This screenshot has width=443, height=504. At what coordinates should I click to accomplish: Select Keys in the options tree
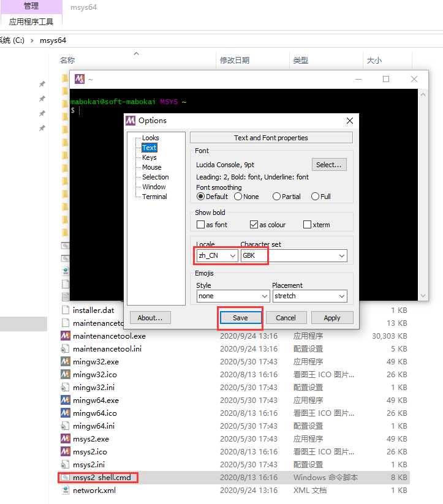149,157
